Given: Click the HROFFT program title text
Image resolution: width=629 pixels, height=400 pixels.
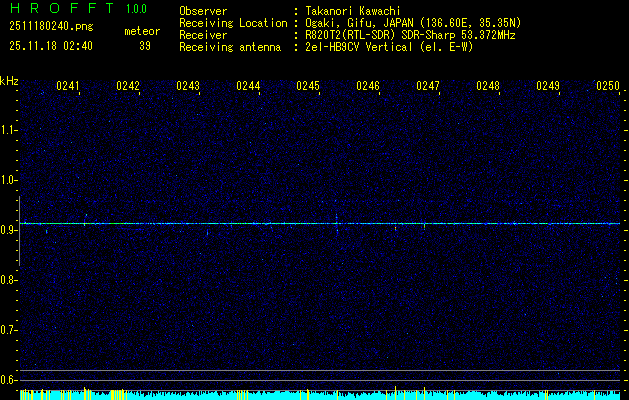Looking at the screenshot, I should pyautogui.click(x=62, y=8).
